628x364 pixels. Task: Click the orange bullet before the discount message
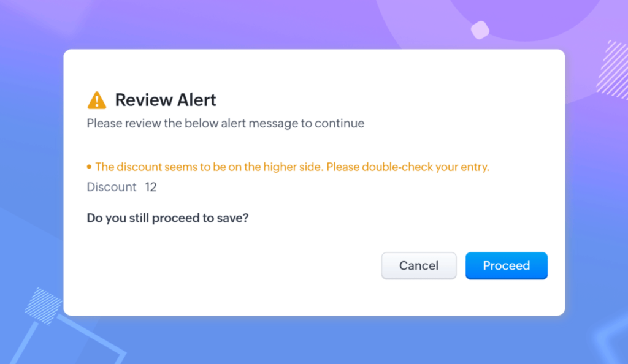click(89, 166)
